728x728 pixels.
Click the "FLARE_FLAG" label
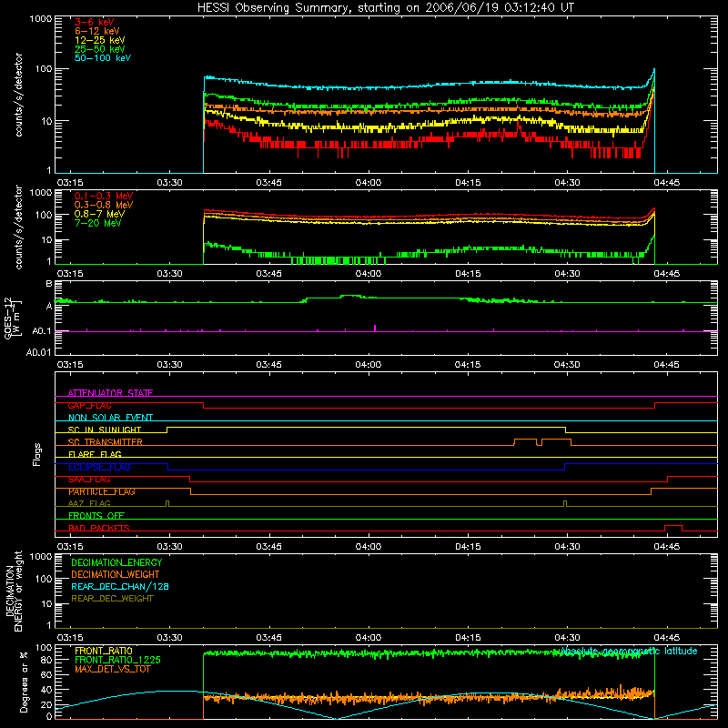pyautogui.click(x=95, y=454)
